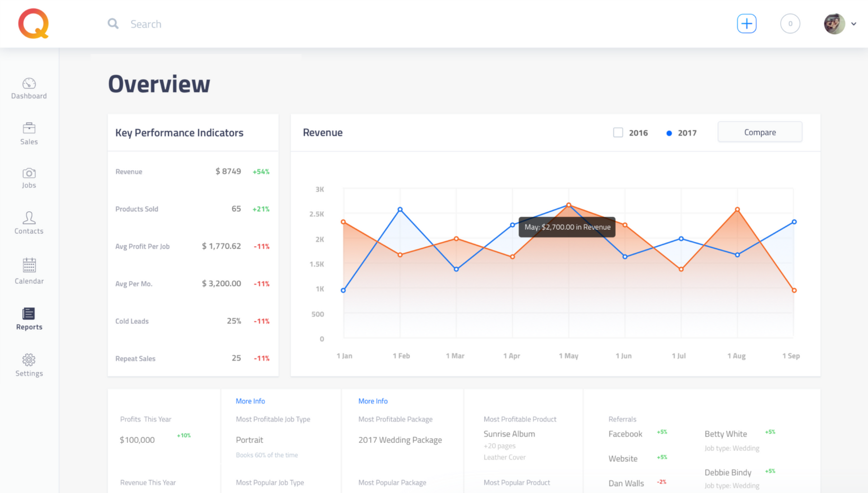Image resolution: width=868 pixels, height=493 pixels.
Task: Enable the 2016 data series checkbox
Action: [618, 132]
